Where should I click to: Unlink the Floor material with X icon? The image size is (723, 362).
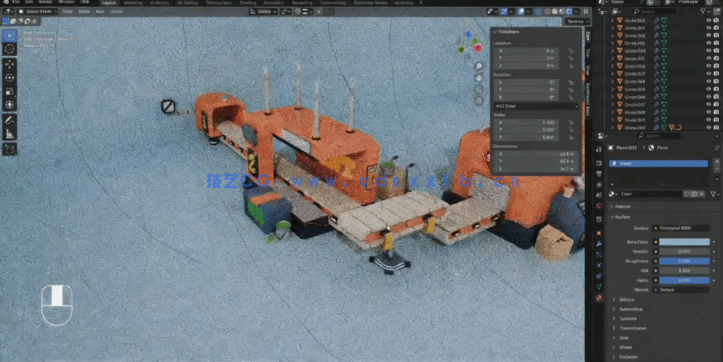702,194
